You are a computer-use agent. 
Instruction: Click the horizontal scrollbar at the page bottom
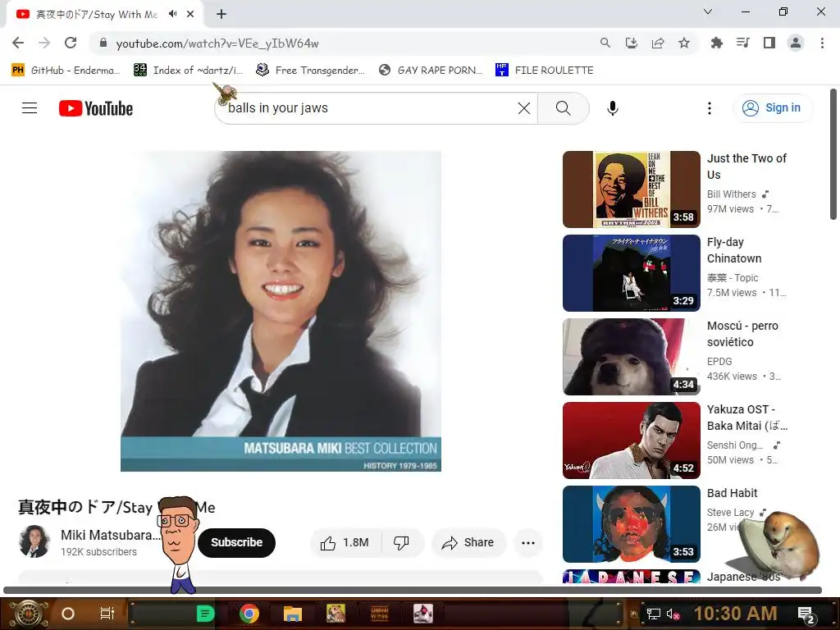413,590
